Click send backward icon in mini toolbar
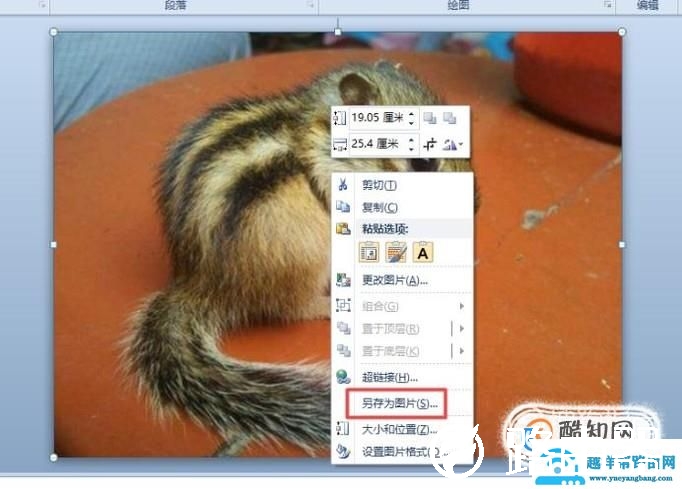The width and height of the screenshot is (682, 489). tap(449, 118)
